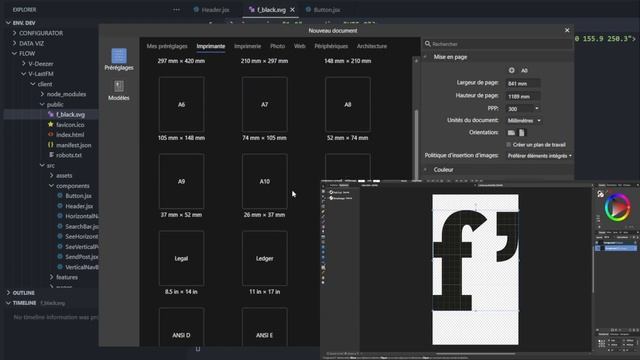Pick a hue on the color wheel in the design window

[617, 208]
